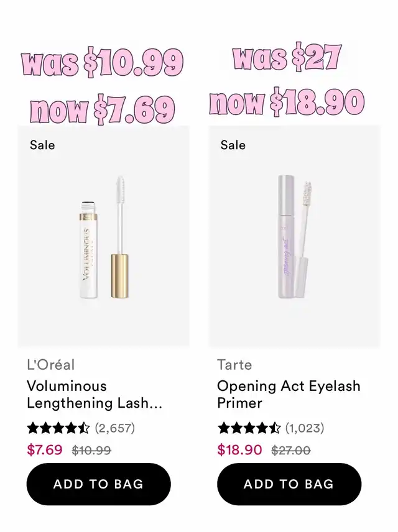Click the pink 'was $27' sticker text
Image resolution: width=398 pixels, height=532 pixels.
tap(287, 58)
